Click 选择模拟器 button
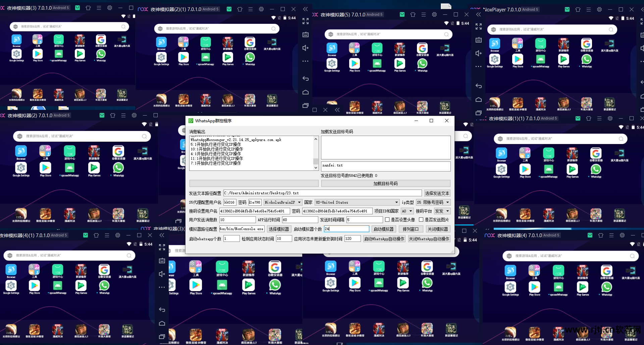The height and width of the screenshot is (345, 644). pyautogui.click(x=279, y=229)
